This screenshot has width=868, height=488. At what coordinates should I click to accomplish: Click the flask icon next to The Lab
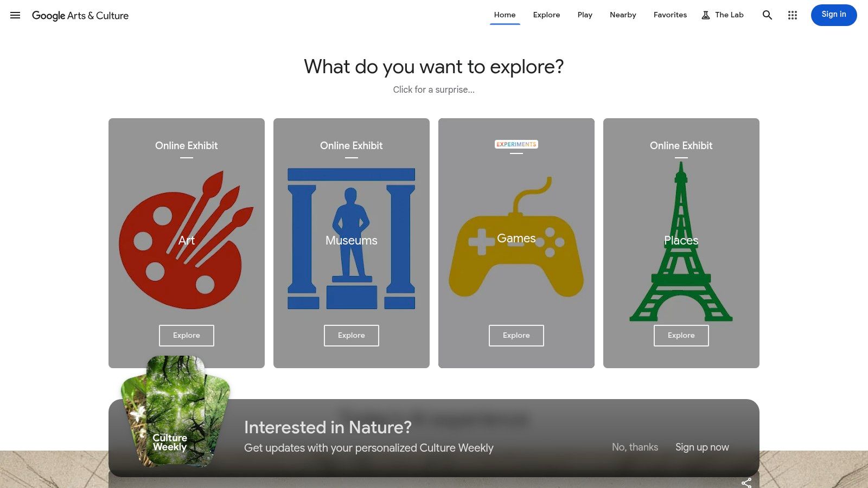click(x=705, y=15)
